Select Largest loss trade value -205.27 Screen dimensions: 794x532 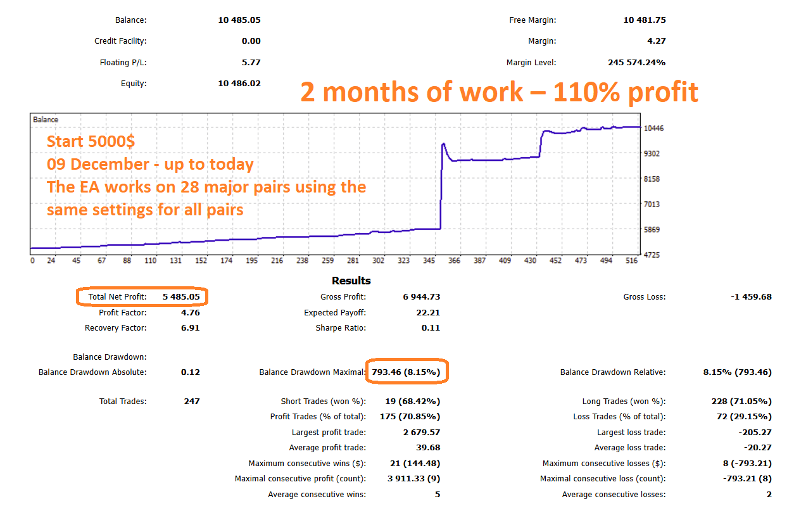[755, 433]
